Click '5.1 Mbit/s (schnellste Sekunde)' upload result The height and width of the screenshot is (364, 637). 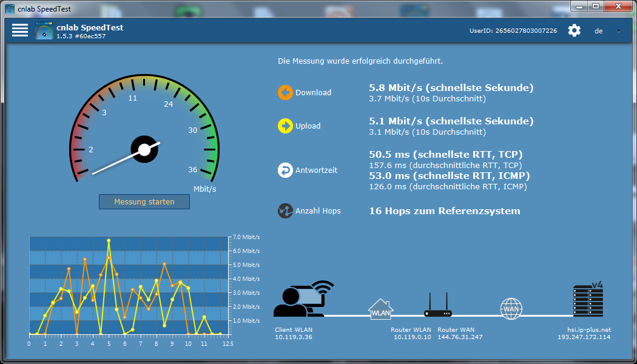451,121
